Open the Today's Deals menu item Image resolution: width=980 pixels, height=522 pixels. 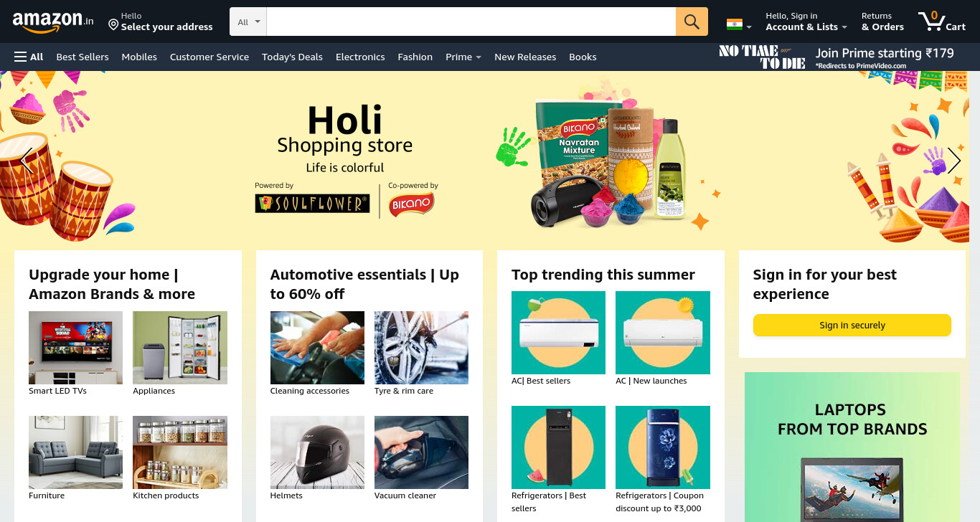pyautogui.click(x=292, y=57)
